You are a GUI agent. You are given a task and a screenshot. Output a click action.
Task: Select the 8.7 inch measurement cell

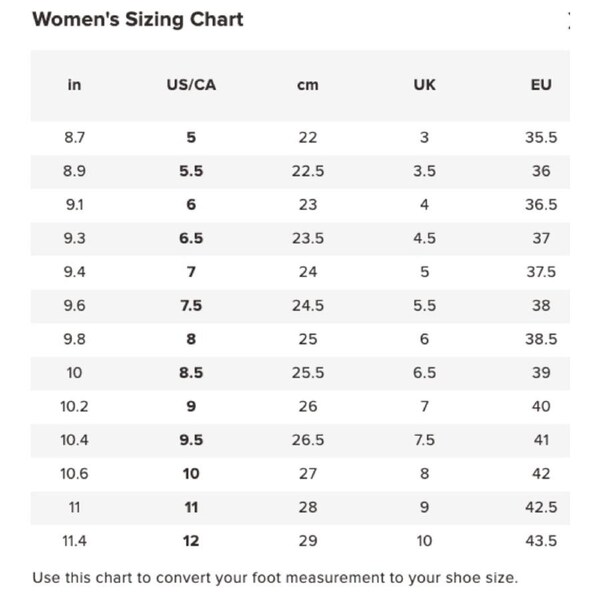[74, 138]
